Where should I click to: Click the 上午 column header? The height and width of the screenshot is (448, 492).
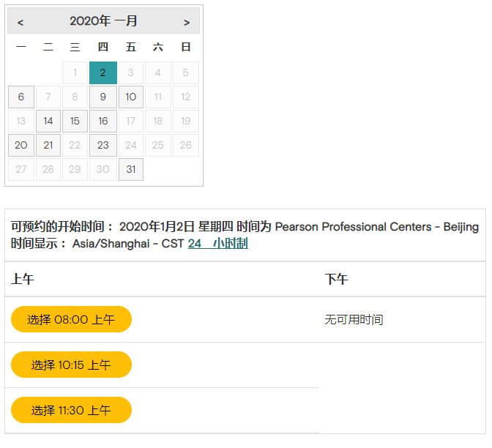point(23,279)
